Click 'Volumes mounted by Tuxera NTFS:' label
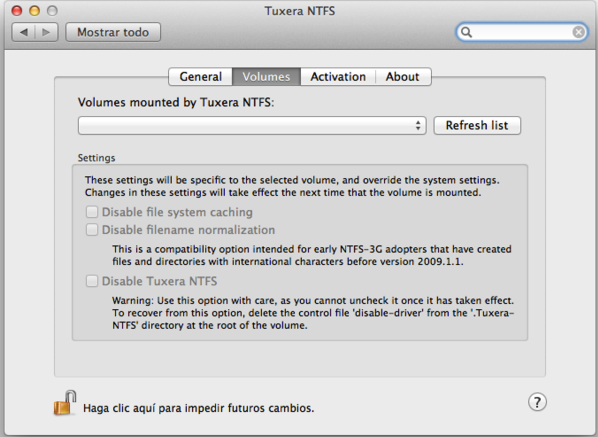Image resolution: width=598 pixels, height=437 pixels. point(176,103)
